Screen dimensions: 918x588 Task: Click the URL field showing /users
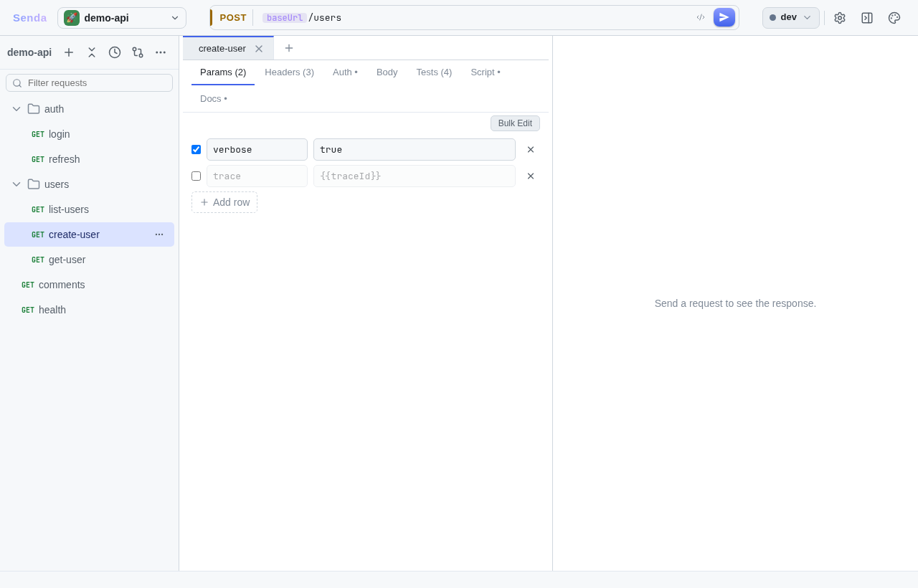click(473, 18)
